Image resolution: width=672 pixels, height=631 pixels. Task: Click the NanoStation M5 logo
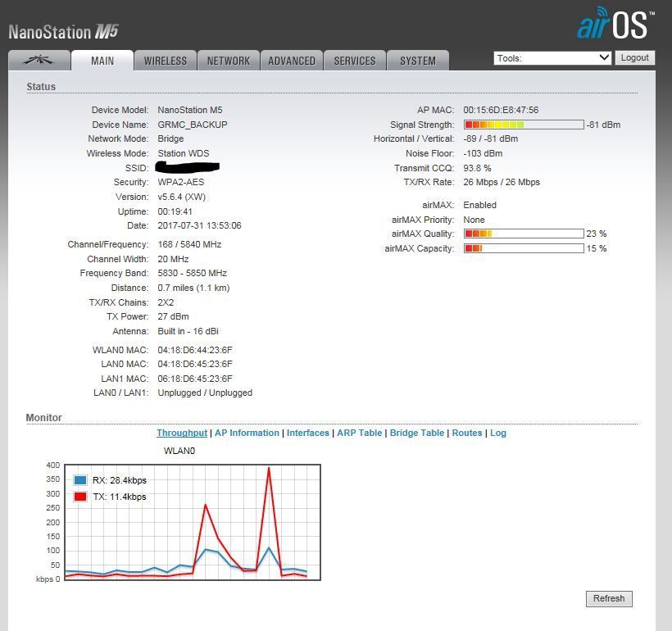click(x=64, y=32)
